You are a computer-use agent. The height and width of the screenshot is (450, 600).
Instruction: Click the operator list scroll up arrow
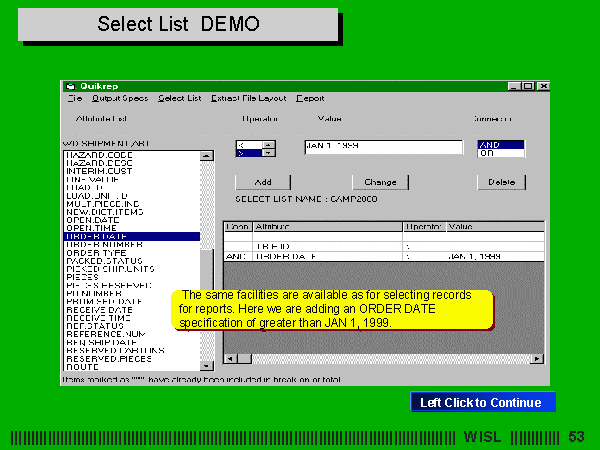pos(268,145)
